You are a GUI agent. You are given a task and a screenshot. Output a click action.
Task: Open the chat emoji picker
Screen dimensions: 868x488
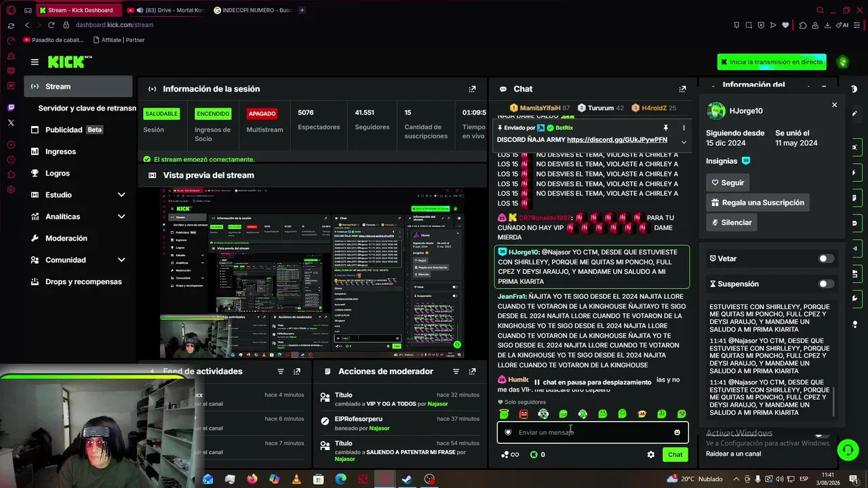pos(677,432)
